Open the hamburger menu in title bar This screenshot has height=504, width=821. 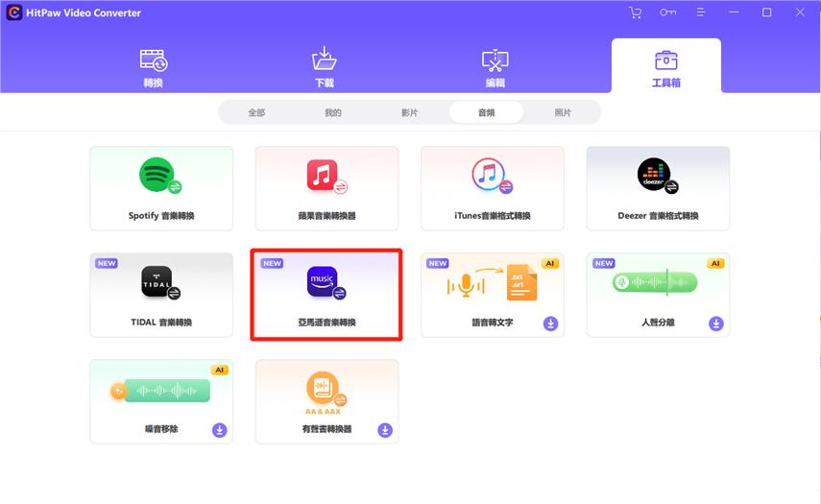tap(701, 12)
